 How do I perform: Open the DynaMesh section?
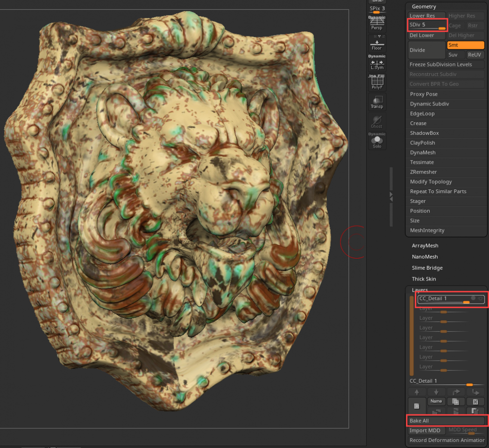click(x=422, y=153)
